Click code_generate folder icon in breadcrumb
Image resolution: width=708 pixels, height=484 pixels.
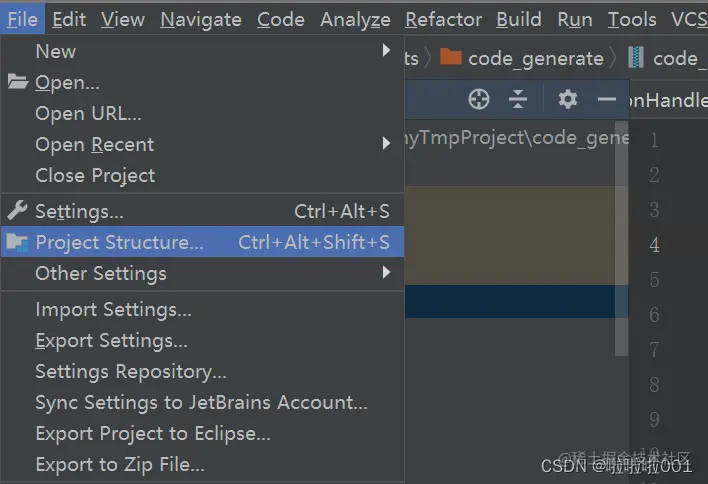tap(451, 58)
